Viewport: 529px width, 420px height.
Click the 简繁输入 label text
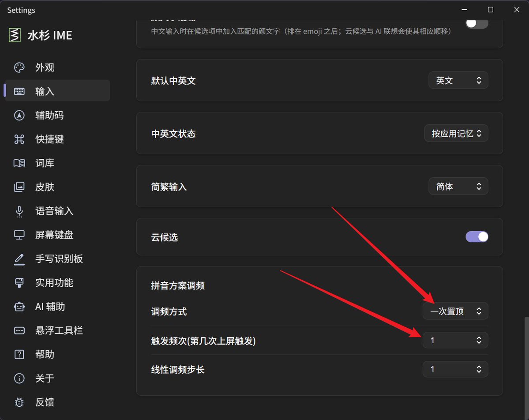[x=169, y=187]
